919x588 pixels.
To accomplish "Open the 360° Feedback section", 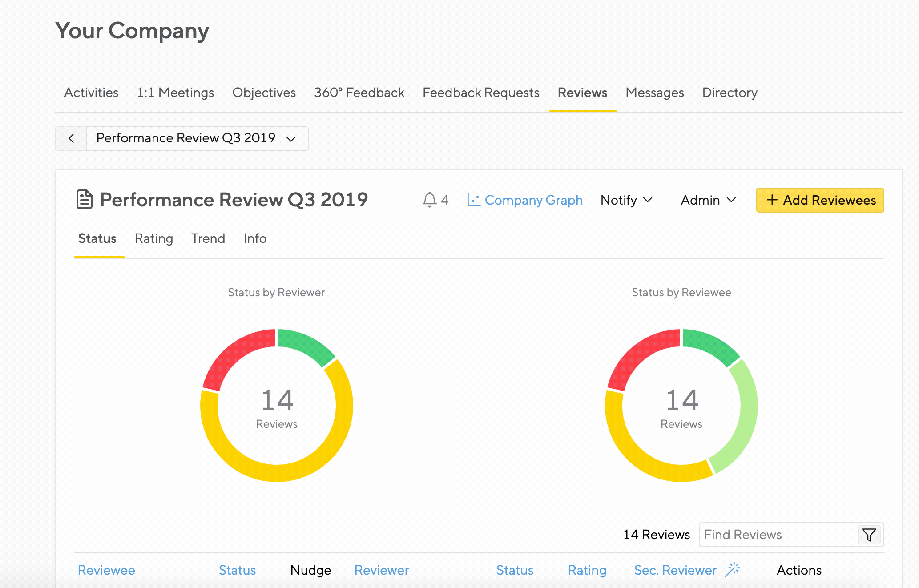I will tap(359, 93).
